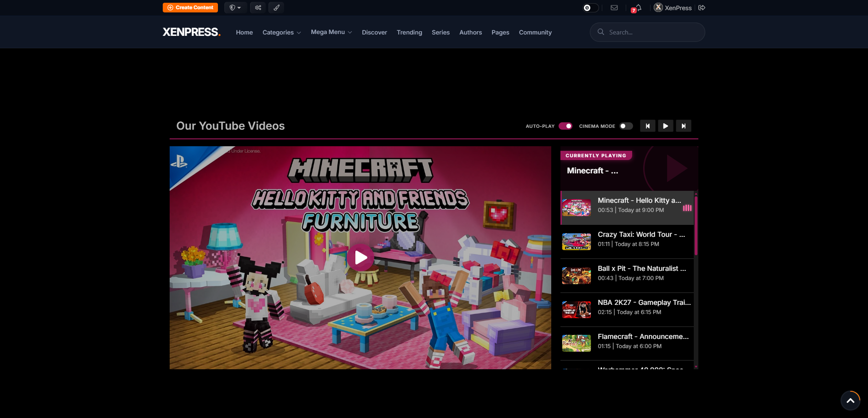868x418 pixels.
Task: Expand the Categories dropdown
Action: coord(281,32)
